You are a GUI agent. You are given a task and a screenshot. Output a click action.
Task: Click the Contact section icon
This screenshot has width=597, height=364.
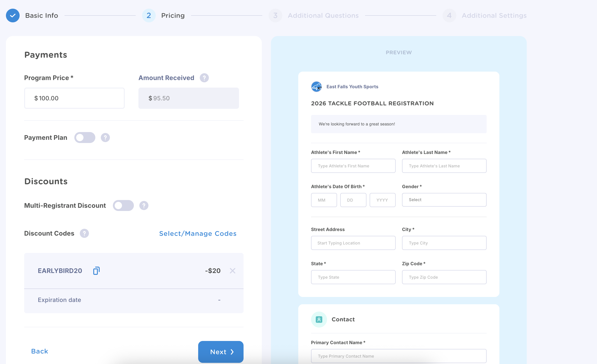(x=319, y=319)
